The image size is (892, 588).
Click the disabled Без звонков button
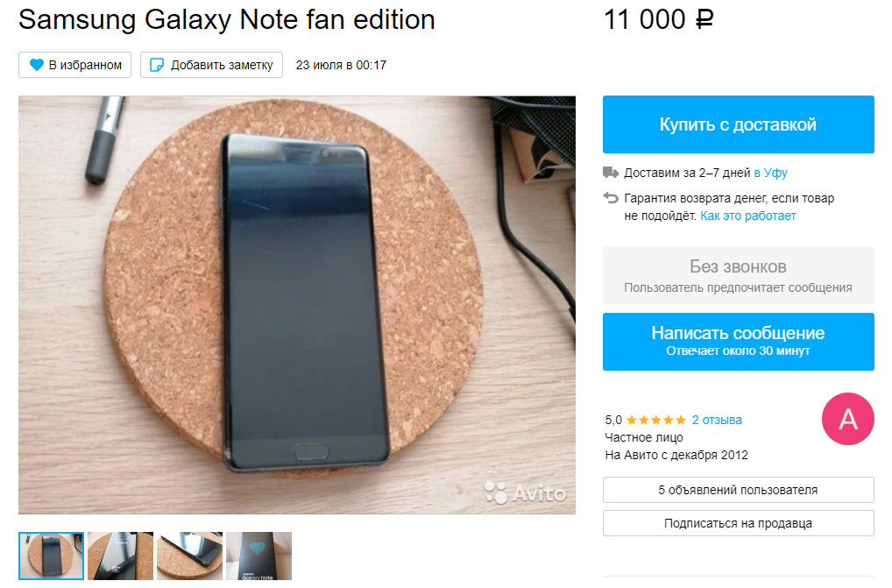point(739,275)
